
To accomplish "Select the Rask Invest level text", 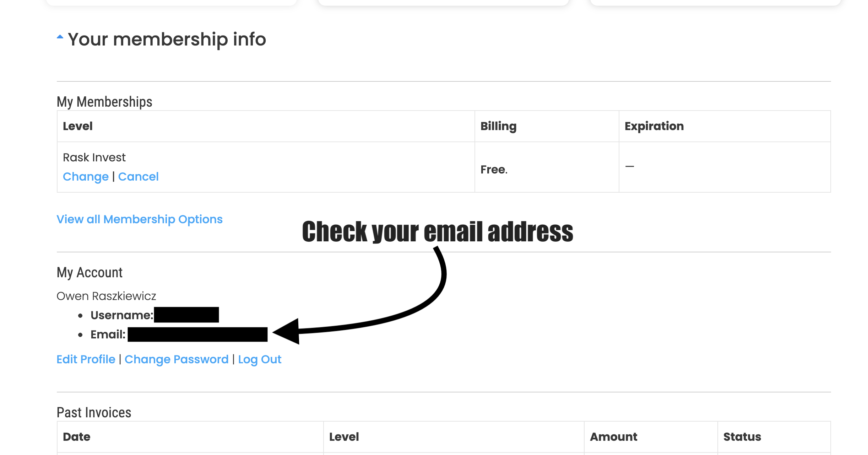I will [94, 157].
